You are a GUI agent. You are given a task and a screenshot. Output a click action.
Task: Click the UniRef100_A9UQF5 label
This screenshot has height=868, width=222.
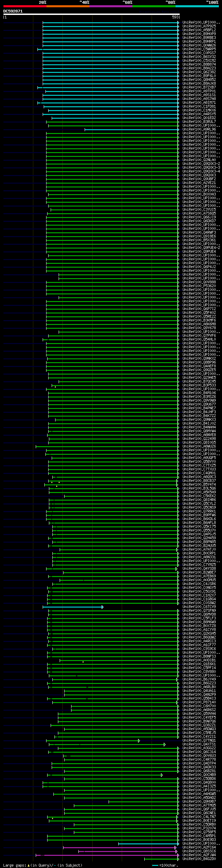(x=199, y=458)
